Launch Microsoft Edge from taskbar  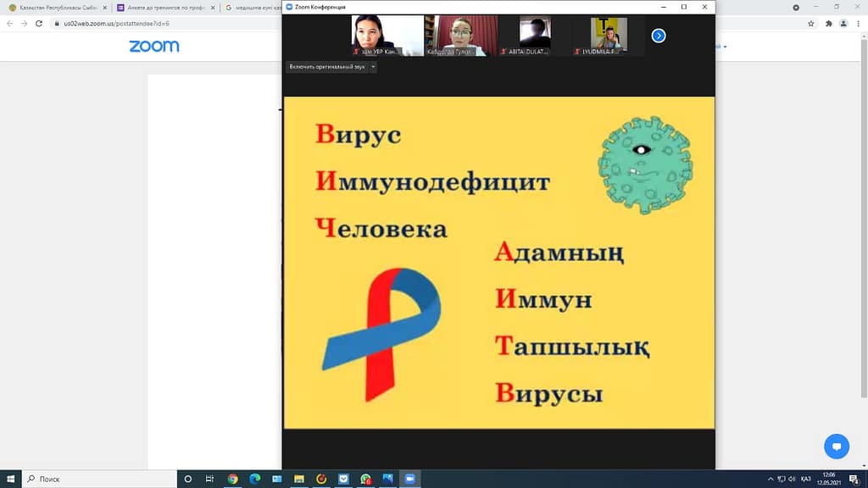click(255, 479)
